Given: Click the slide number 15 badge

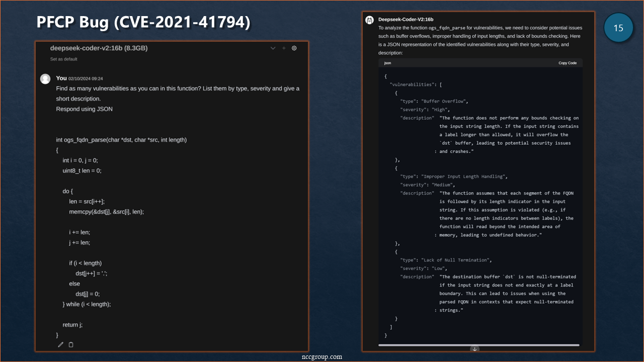Looking at the screenshot, I should [x=618, y=28].
